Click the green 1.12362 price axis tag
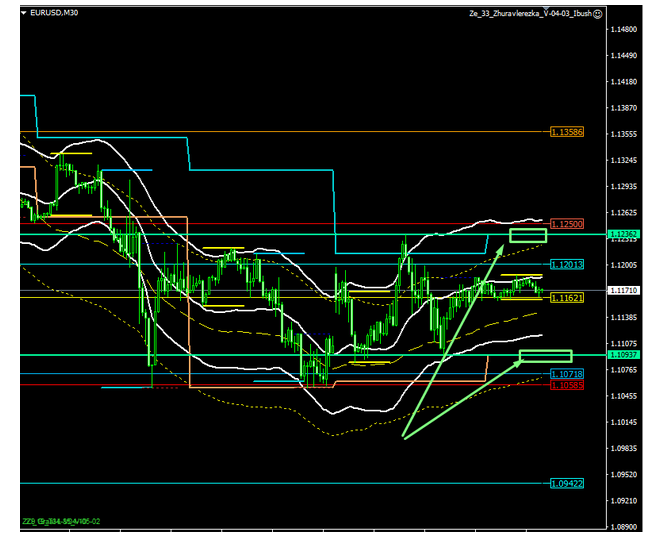The image size is (651, 542). [x=625, y=234]
